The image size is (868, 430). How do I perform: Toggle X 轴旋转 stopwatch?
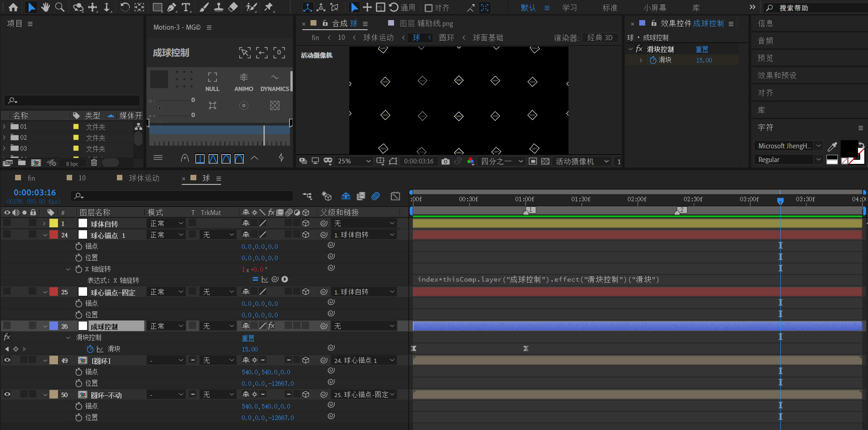click(x=79, y=269)
